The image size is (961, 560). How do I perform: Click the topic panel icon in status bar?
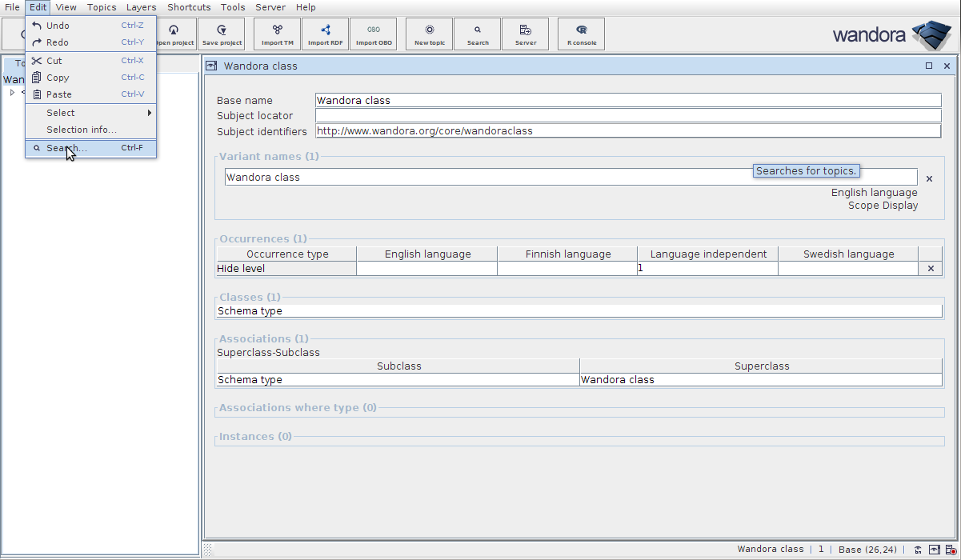click(934, 550)
